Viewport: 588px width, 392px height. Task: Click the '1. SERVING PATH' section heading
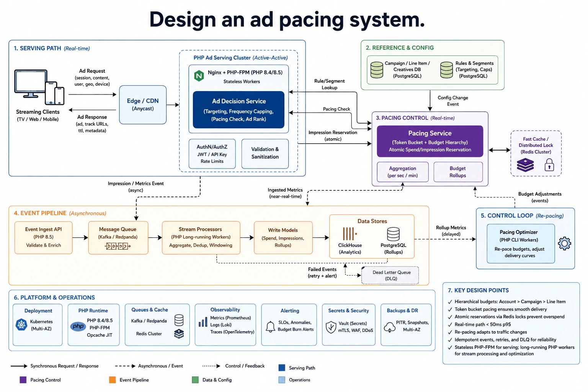coord(38,48)
